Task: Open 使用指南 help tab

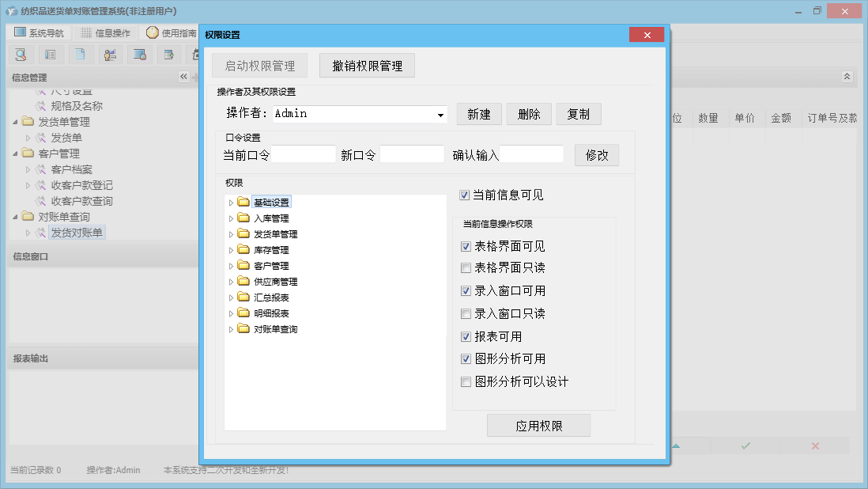Action: point(171,32)
